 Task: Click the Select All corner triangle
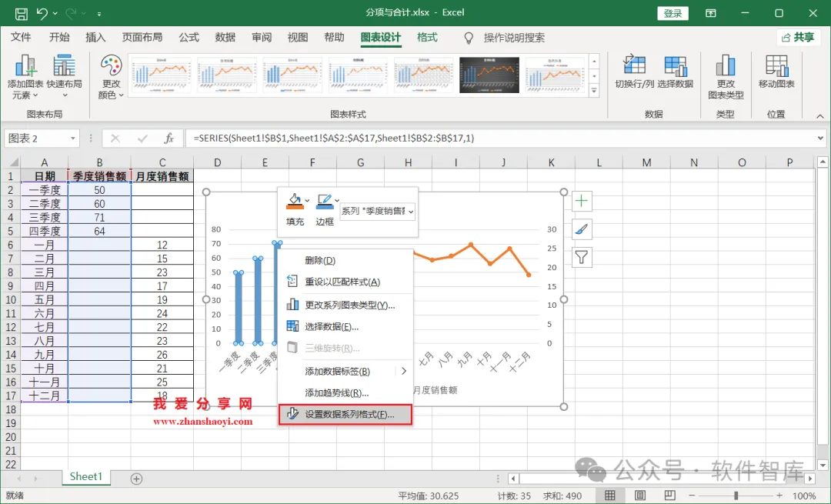[x=14, y=162]
